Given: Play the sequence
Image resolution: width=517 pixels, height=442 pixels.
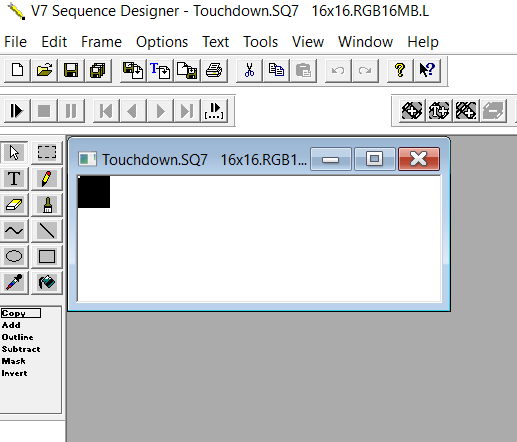Looking at the screenshot, I should click(x=17, y=111).
